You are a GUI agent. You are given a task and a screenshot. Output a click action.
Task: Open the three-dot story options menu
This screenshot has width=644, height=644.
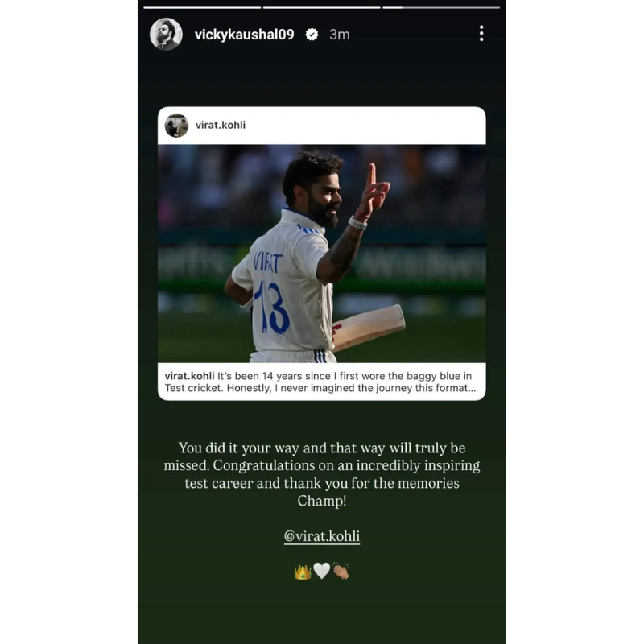(481, 33)
